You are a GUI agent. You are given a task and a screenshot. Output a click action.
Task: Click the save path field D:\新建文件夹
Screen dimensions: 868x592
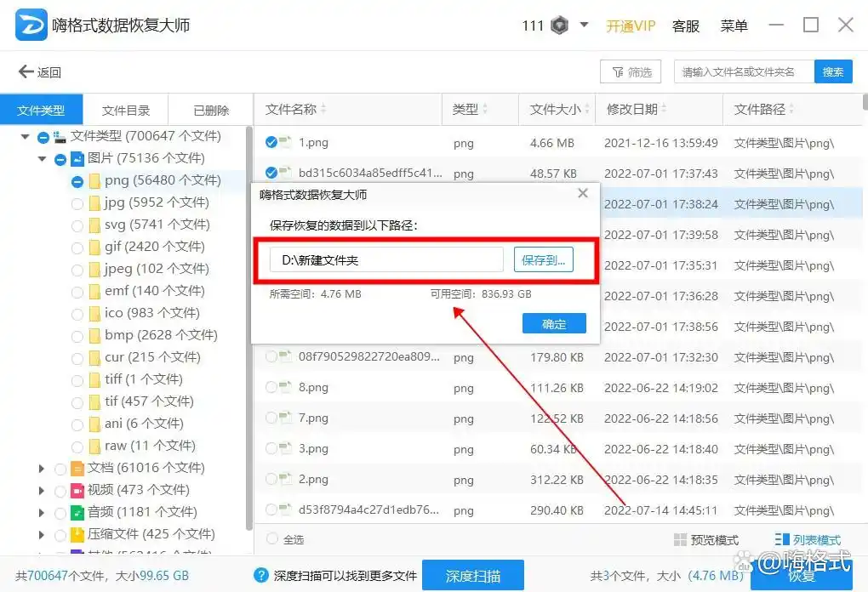pos(386,260)
